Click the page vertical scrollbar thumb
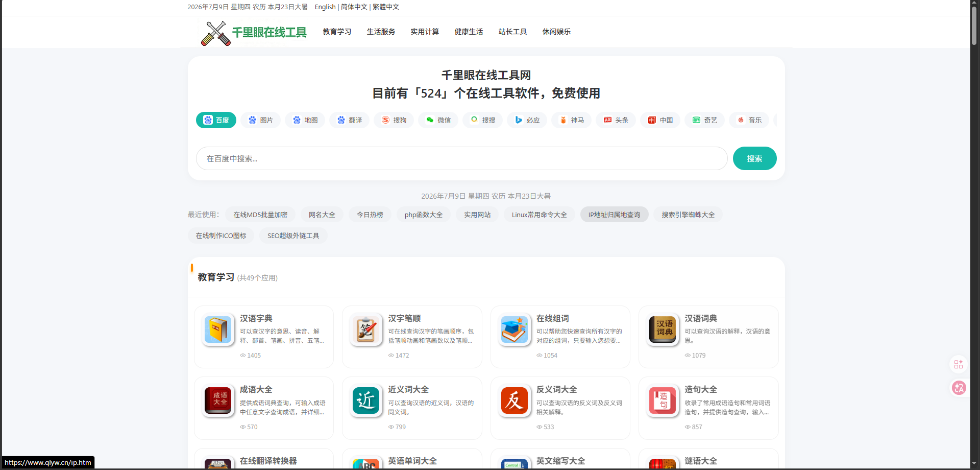Image resolution: width=980 pixels, height=470 pixels. pyautogui.click(x=974, y=26)
